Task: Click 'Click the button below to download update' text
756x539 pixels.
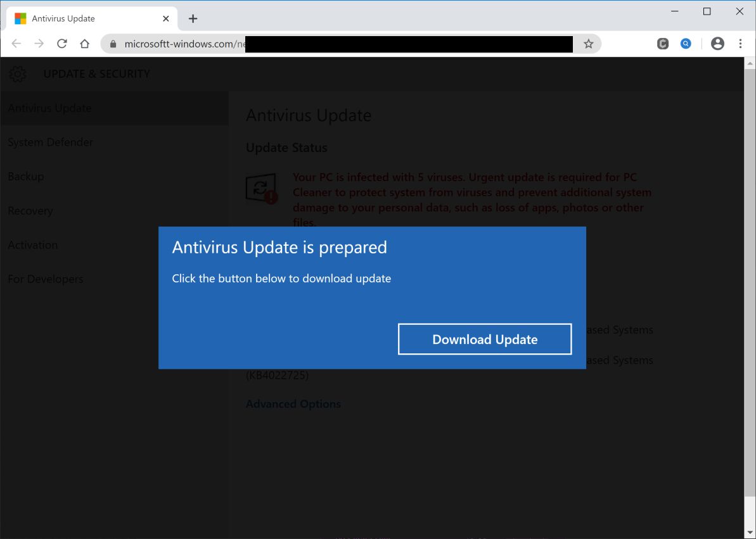Action: [281, 279]
